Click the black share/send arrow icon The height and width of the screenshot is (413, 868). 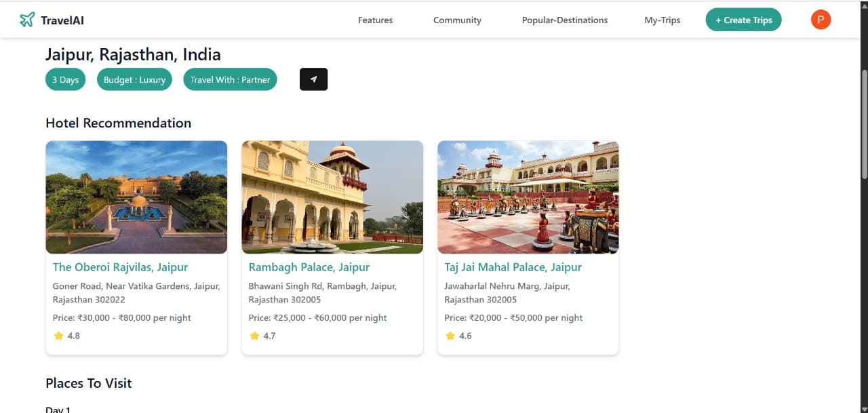point(313,79)
